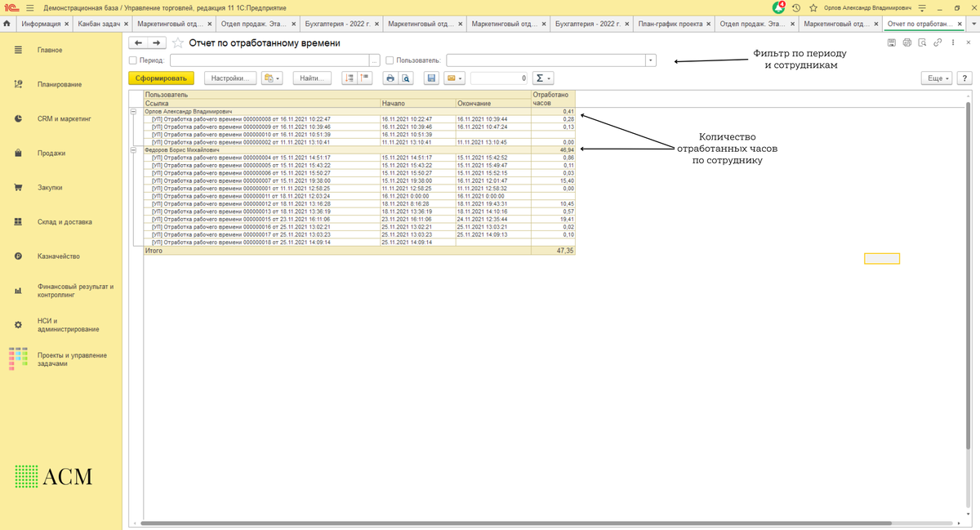
Task: Open the Еще menu dropdown
Action: pos(937,78)
